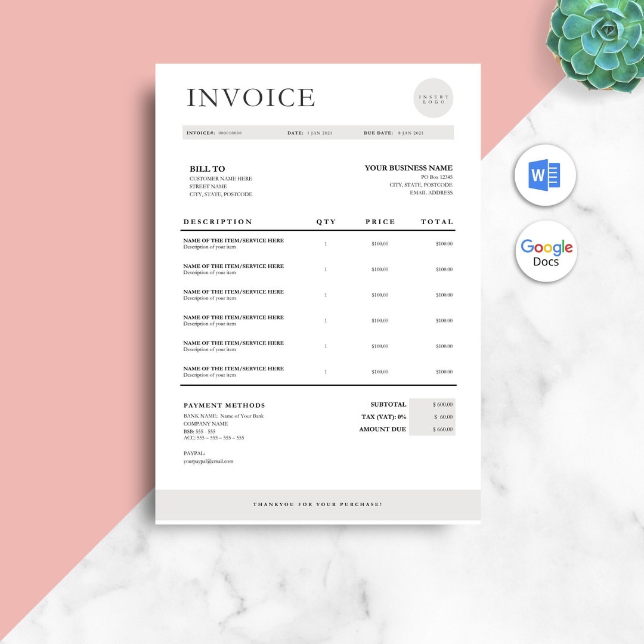Click the PAYMENT METHODS heading

[x=224, y=405]
